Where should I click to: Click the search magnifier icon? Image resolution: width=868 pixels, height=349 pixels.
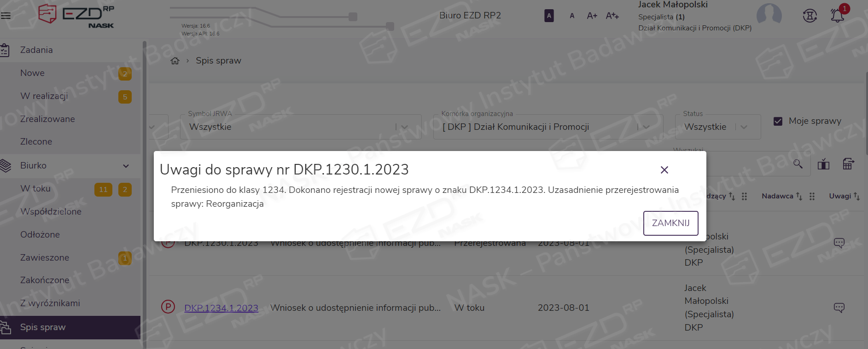[798, 164]
